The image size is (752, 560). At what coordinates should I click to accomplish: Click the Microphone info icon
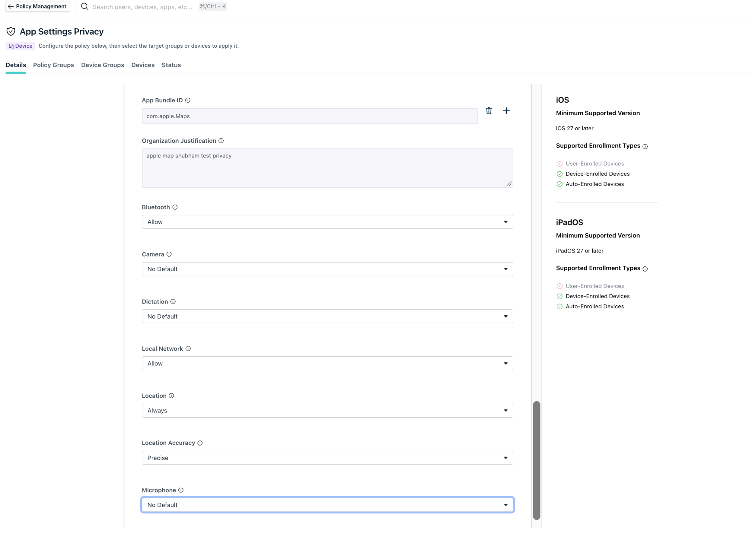click(x=181, y=490)
